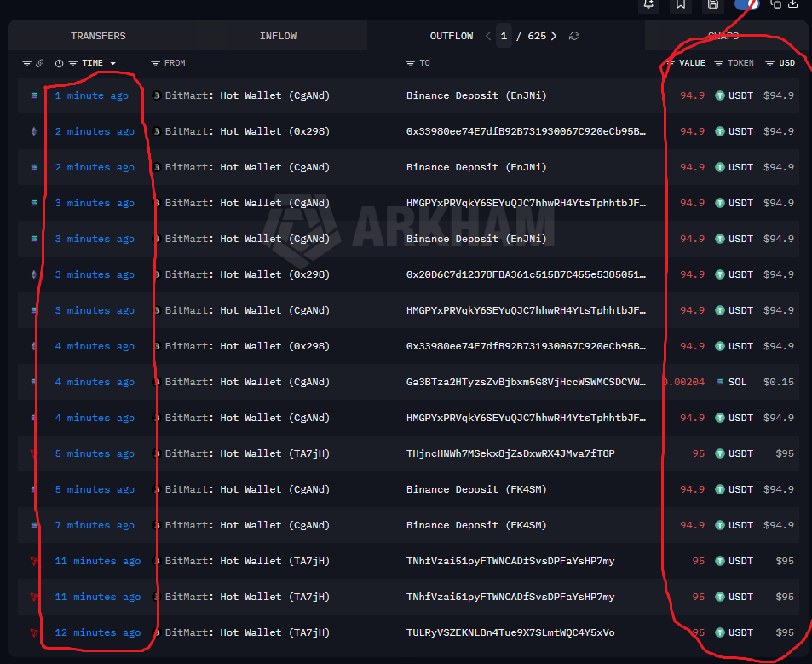Copy data with the copy icon
Image resolution: width=812 pixels, height=664 pixels.
tap(775, 4)
